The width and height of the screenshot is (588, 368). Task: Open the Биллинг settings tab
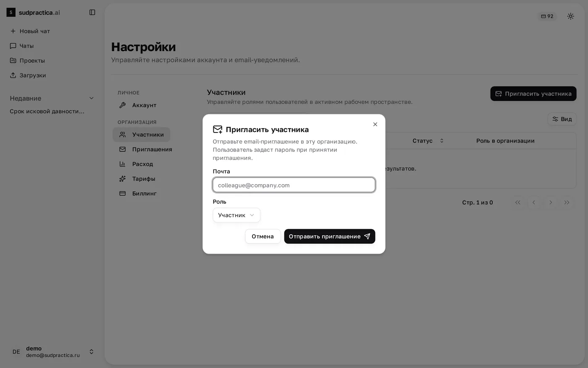point(138,193)
